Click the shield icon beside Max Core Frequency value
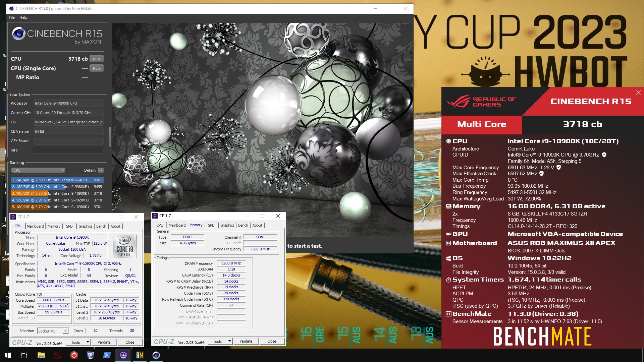Viewport: 644px width, 362px height. (558, 167)
